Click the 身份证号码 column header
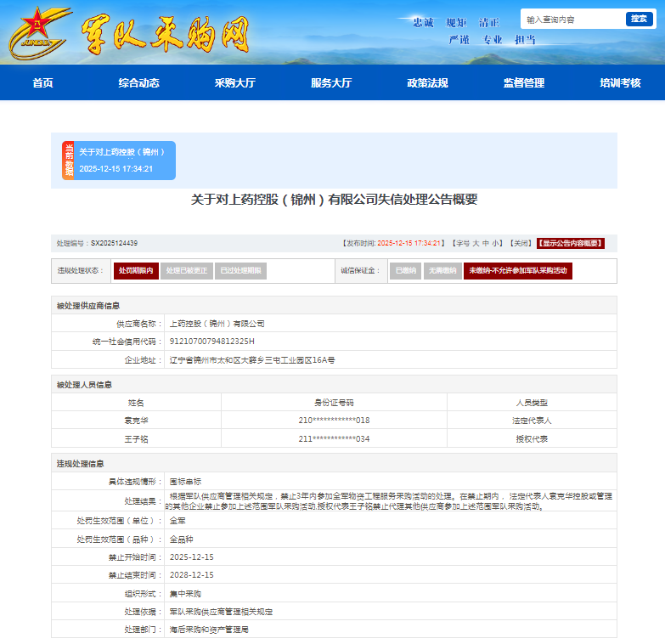Screen dimensions: 665x644 click(x=334, y=403)
